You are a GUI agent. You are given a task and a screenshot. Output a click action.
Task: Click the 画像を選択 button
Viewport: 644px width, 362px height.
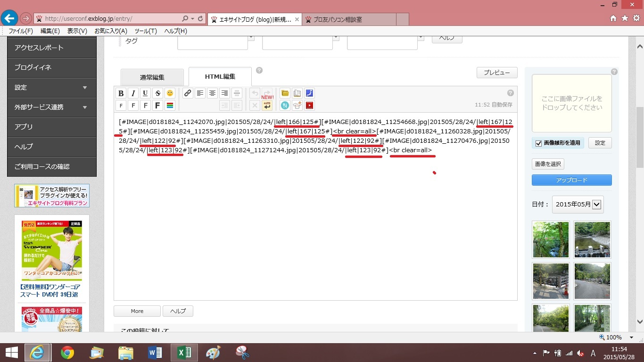[548, 164]
